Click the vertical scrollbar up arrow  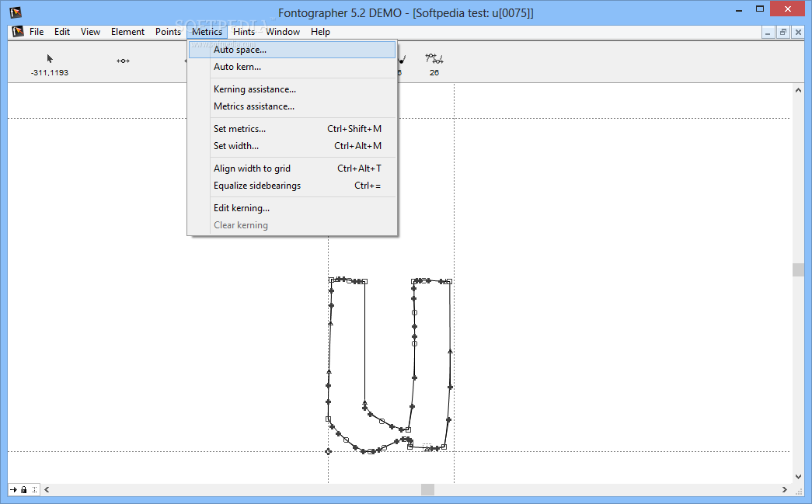click(x=798, y=90)
